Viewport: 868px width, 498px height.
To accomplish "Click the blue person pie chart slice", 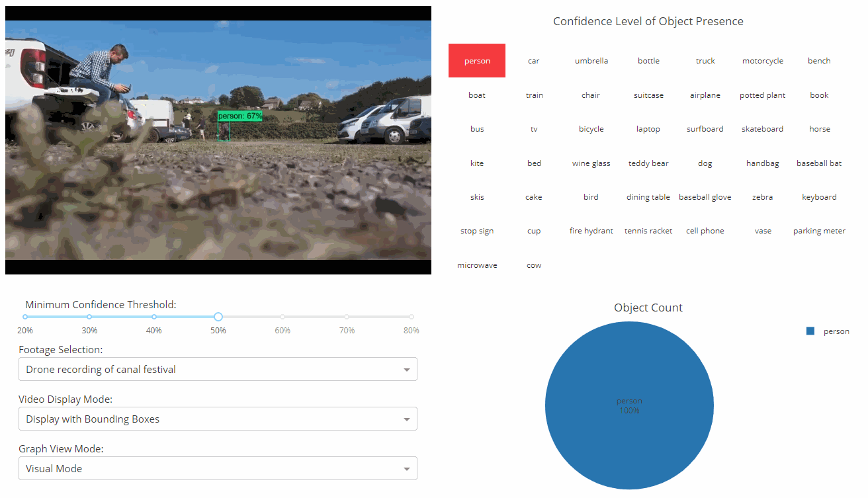I will 629,405.
